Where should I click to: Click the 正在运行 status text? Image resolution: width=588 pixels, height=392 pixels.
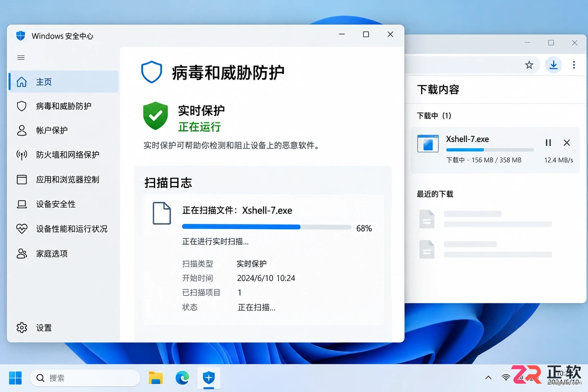(199, 127)
